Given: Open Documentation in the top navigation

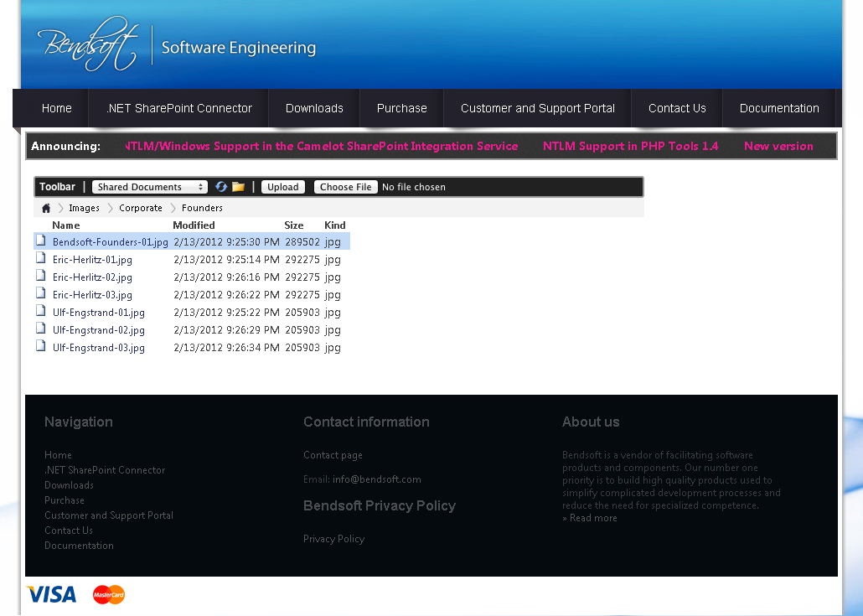Looking at the screenshot, I should [779, 108].
